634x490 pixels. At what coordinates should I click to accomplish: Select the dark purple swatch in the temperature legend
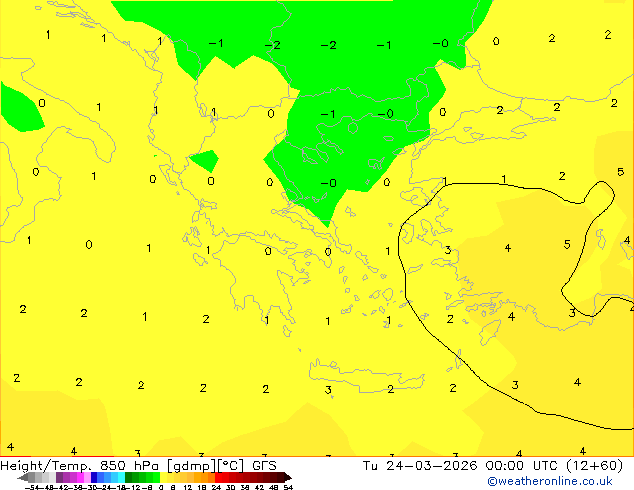(x=59, y=477)
